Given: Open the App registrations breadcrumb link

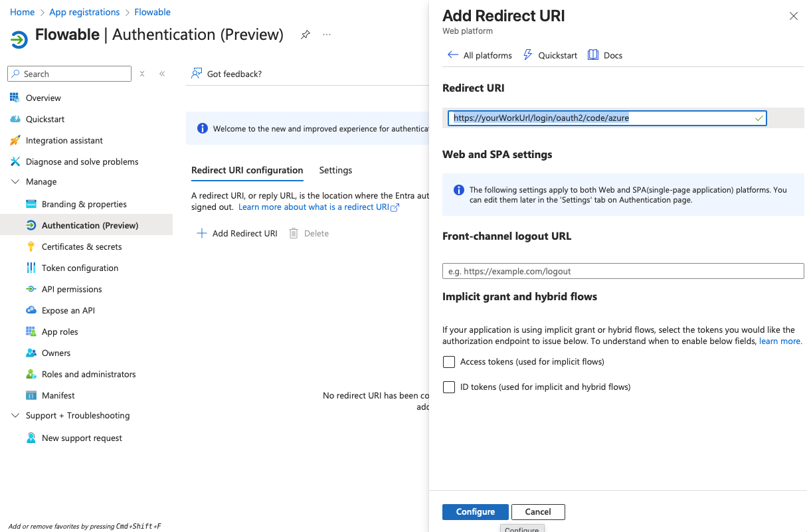Looking at the screenshot, I should 84,12.
